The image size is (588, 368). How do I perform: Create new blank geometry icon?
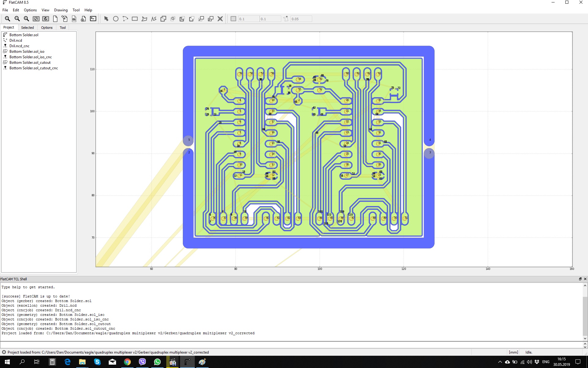pyautogui.click(x=55, y=19)
